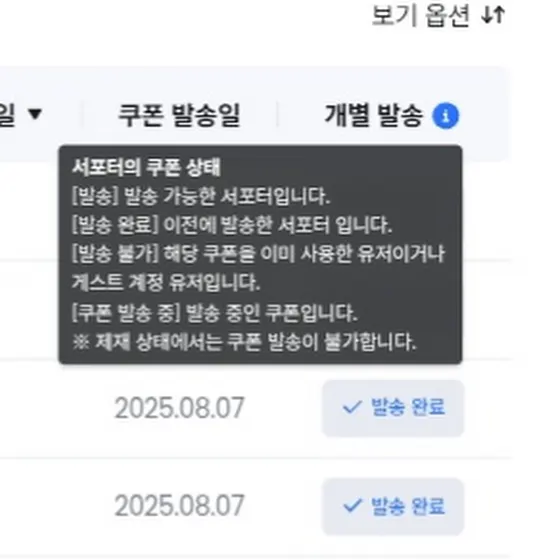Select the 쿠폰 발송일 column header

tap(179, 115)
